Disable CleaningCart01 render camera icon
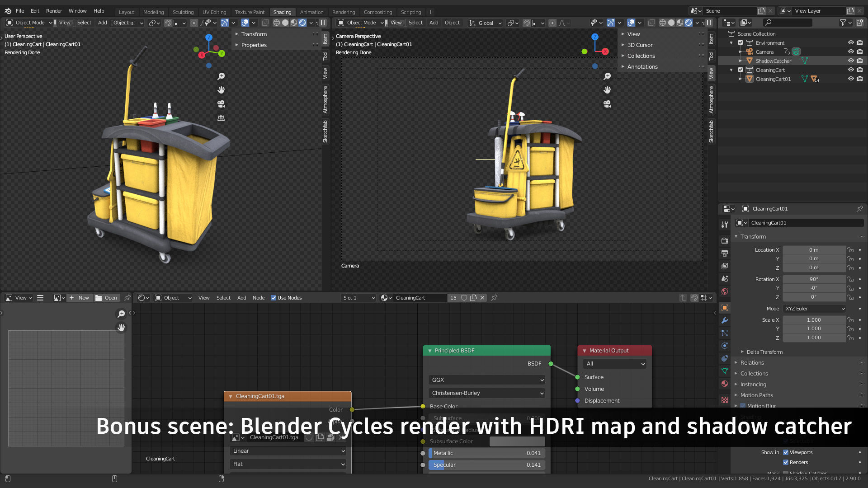 point(860,79)
